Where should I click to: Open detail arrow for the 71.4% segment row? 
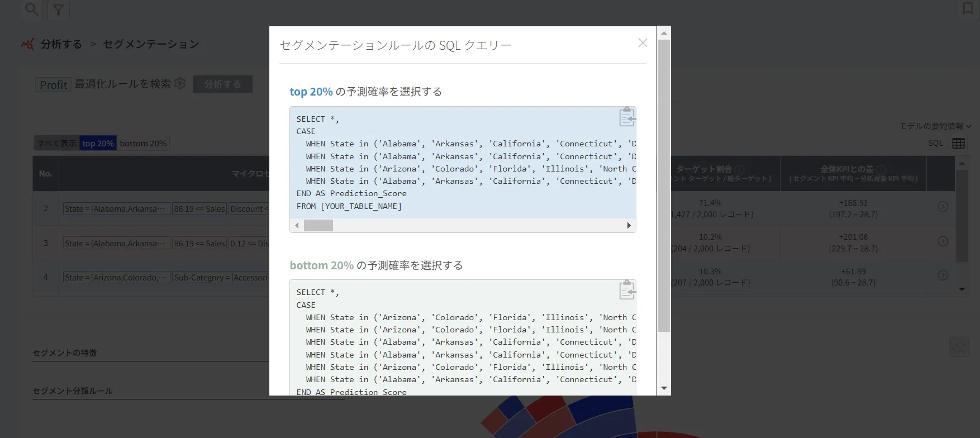pos(943,207)
